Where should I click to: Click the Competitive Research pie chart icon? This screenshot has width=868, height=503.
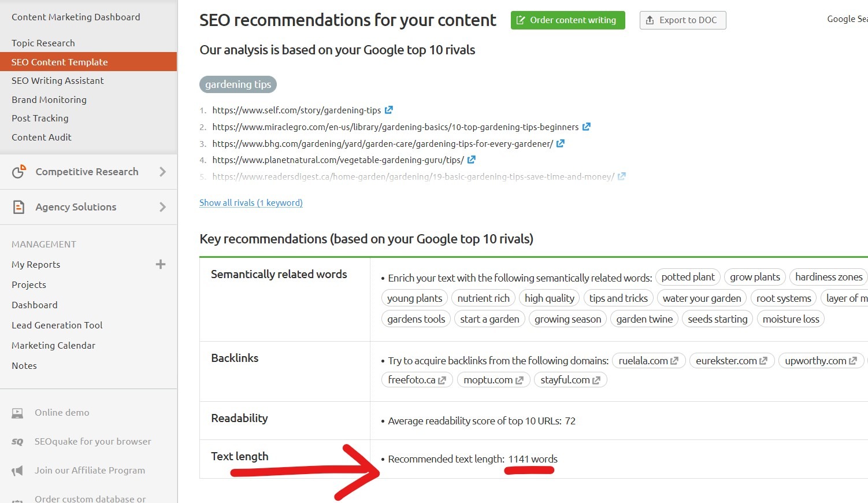coord(19,171)
